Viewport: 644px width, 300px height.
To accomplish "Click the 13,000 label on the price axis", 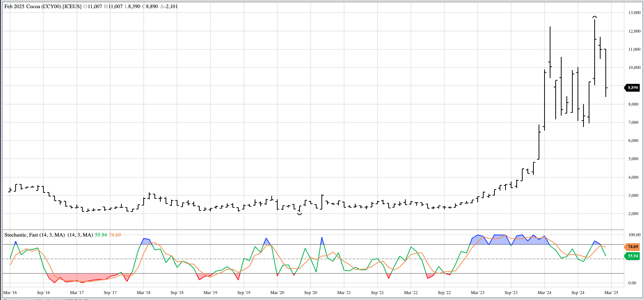I will tap(634, 13).
